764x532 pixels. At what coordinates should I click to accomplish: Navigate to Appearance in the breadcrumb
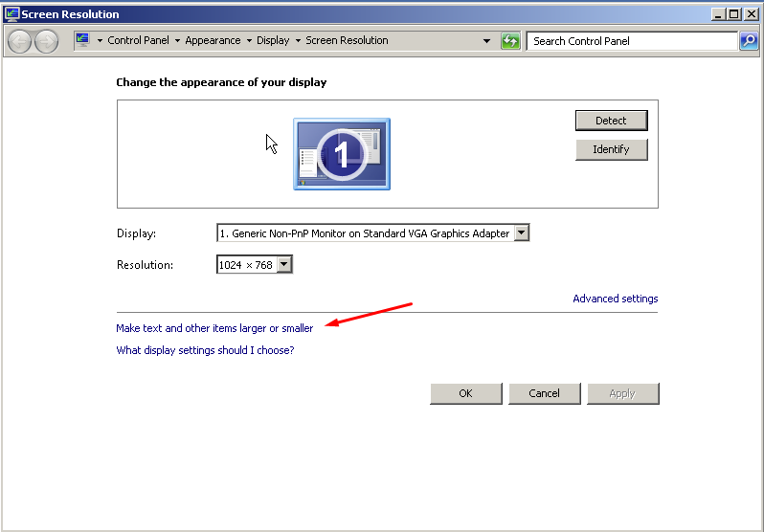tap(213, 41)
